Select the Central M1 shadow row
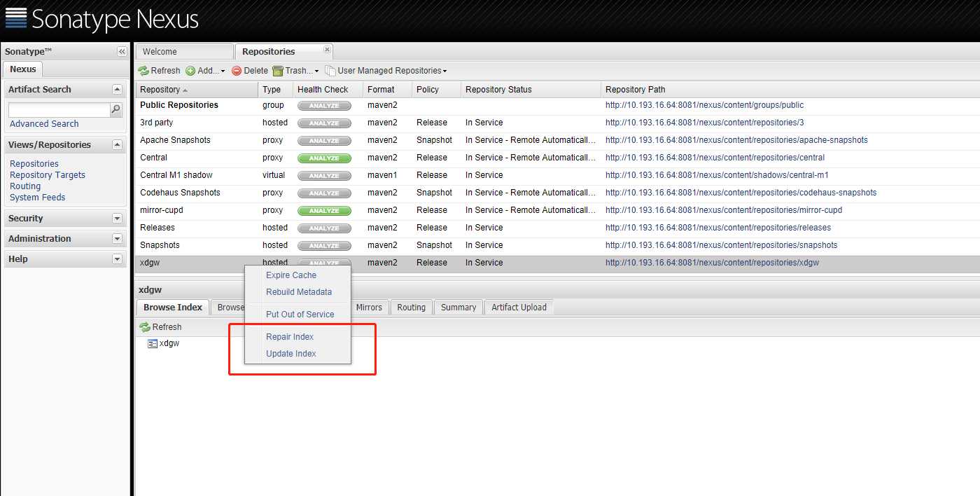Screen dimensions: 980x496 tap(557, 175)
